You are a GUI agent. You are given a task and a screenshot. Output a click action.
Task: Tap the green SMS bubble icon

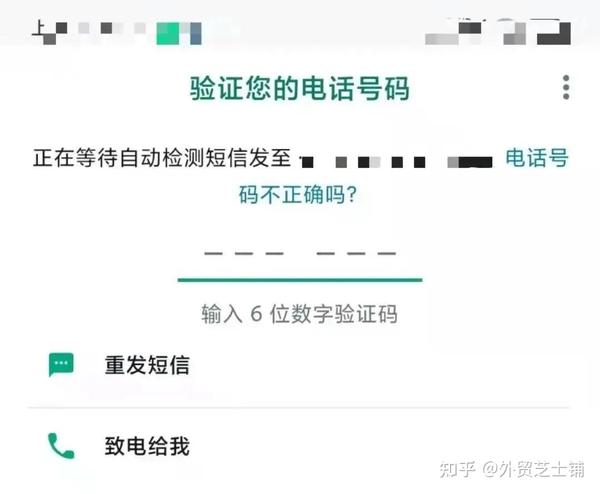click(x=61, y=364)
